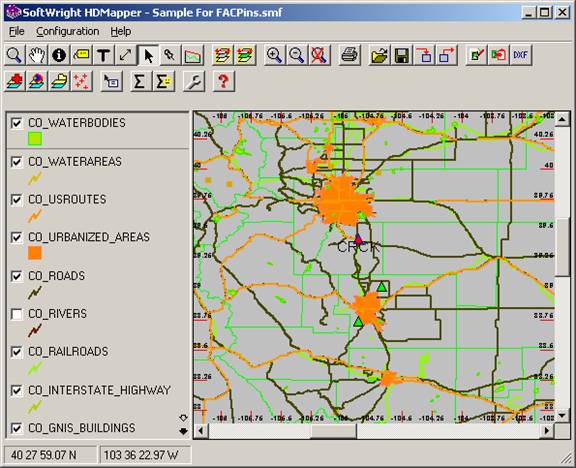Screen dimensions: 576x468
Task: Click the longitude readout 103 36 22.97 W
Action: (x=145, y=456)
